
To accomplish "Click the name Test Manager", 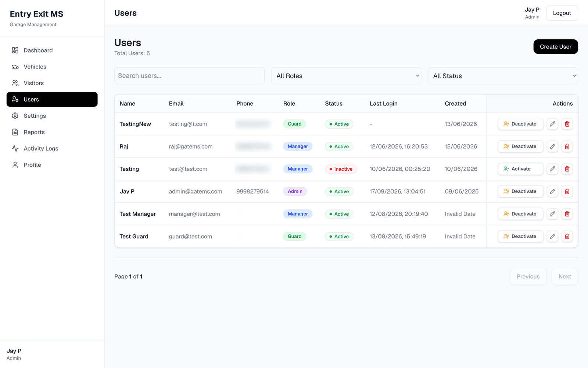I will pyautogui.click(x=138, y=214).
